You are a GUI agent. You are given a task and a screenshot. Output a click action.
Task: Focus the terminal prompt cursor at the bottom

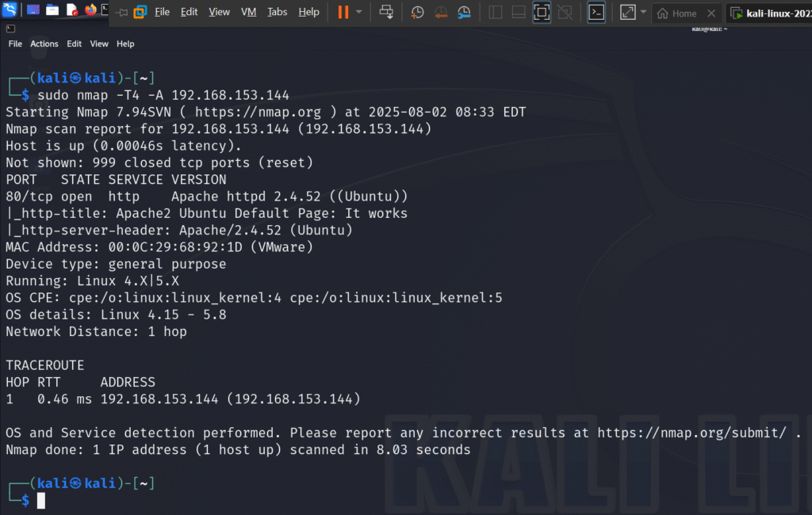(41, 501)
